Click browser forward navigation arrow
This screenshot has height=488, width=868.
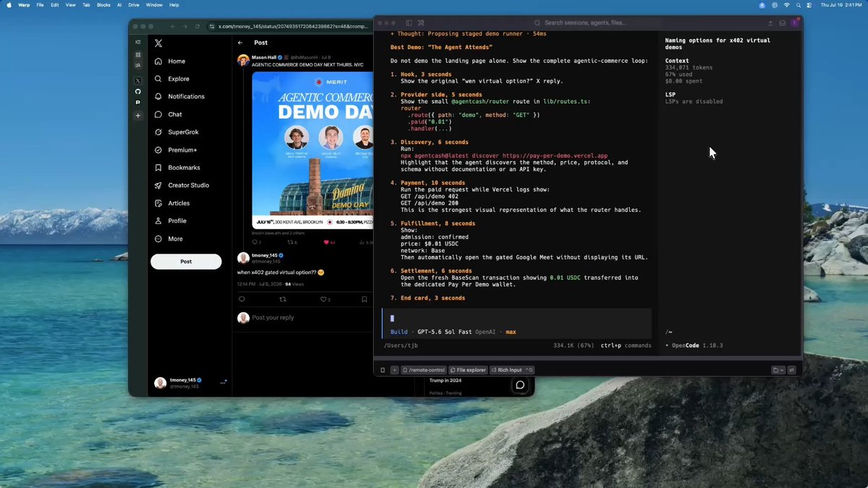(x=185, y=26)
